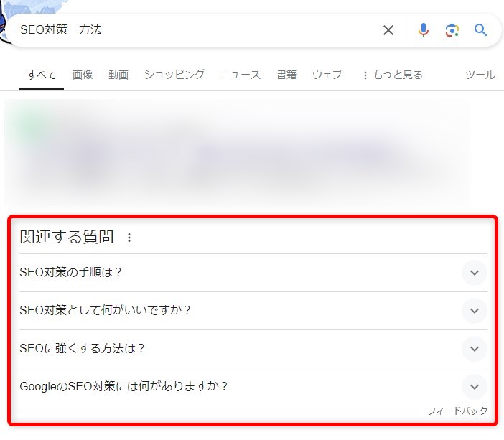The height and width of the screenshot is (440, 504).
Task: Select the 書籍 tab
Action: 286,75
